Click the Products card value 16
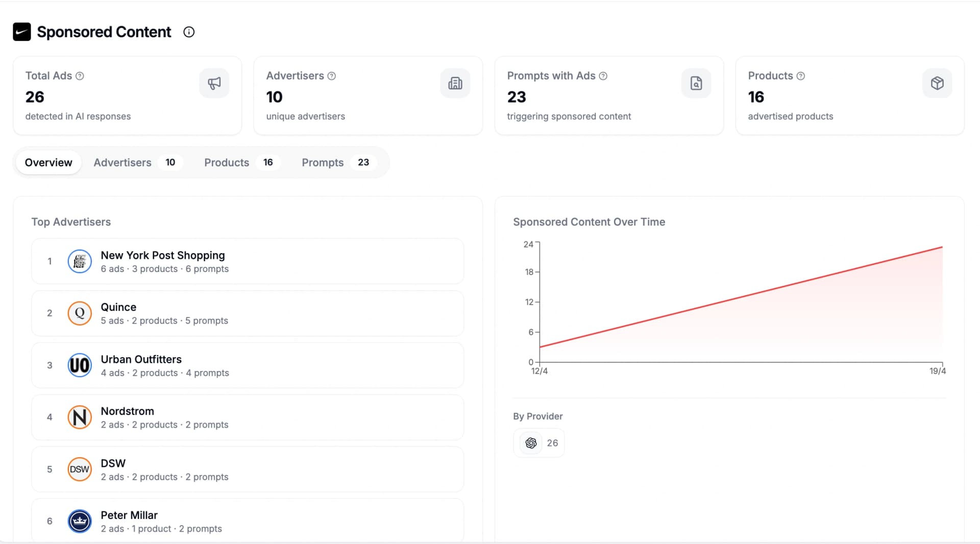Screen dimensions: 980x544 756,97
